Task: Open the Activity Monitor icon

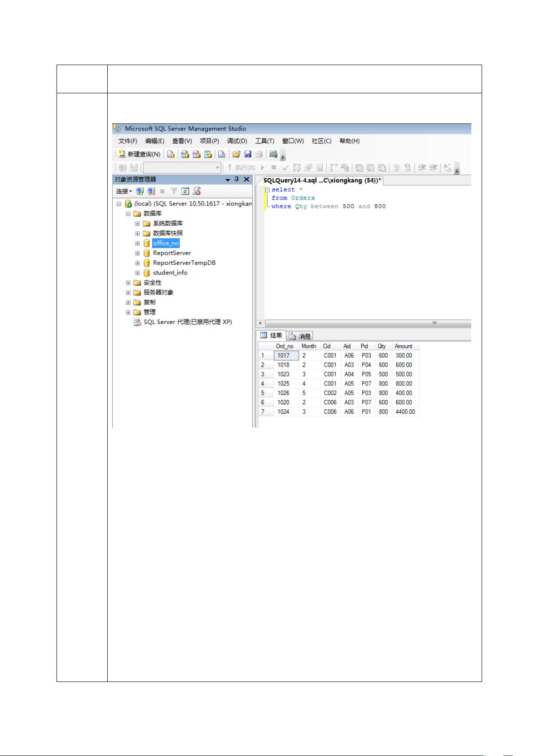Action: (x=273, y=154)
